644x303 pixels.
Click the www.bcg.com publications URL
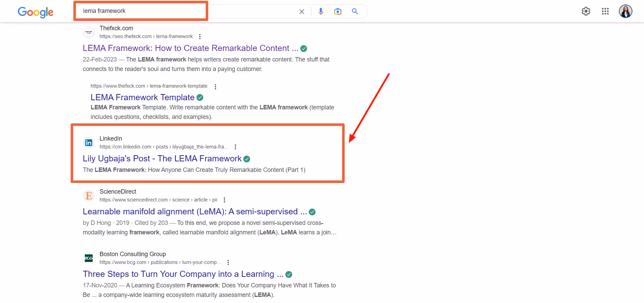coord(160,262)
